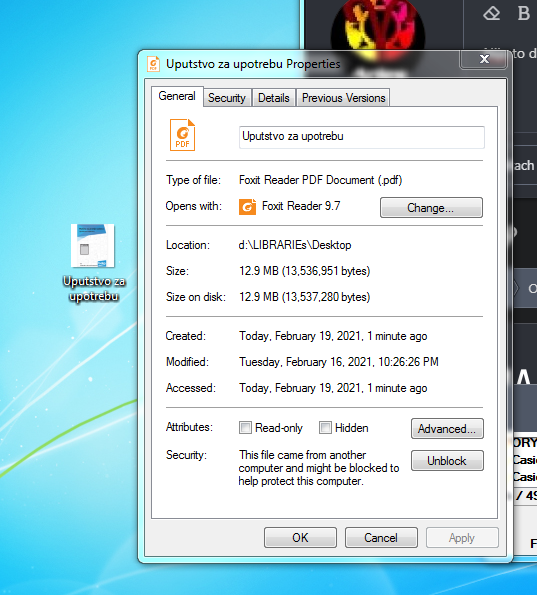Click the file name input field
The width and height of the screenshot is (537, 595).
362,137
